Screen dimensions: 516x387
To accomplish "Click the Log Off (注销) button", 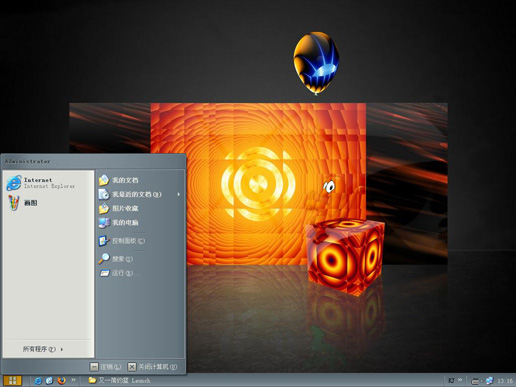I will point(105,367).
